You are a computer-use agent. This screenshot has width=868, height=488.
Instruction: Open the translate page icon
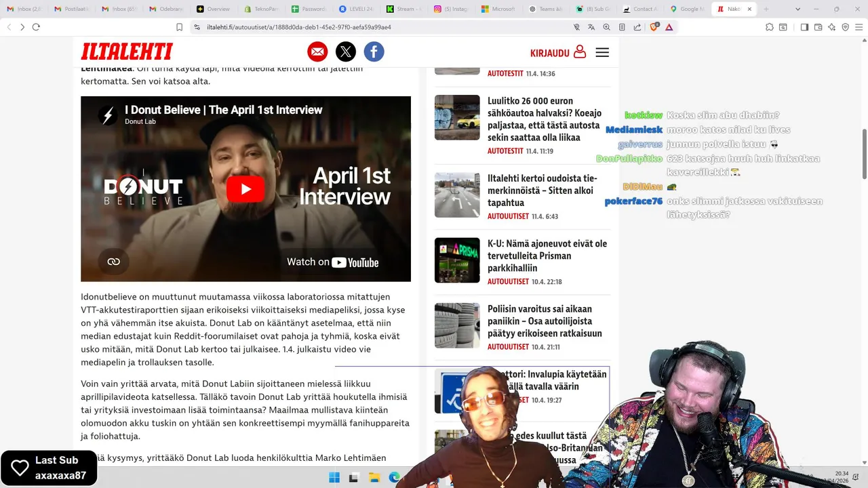[591, 27]
